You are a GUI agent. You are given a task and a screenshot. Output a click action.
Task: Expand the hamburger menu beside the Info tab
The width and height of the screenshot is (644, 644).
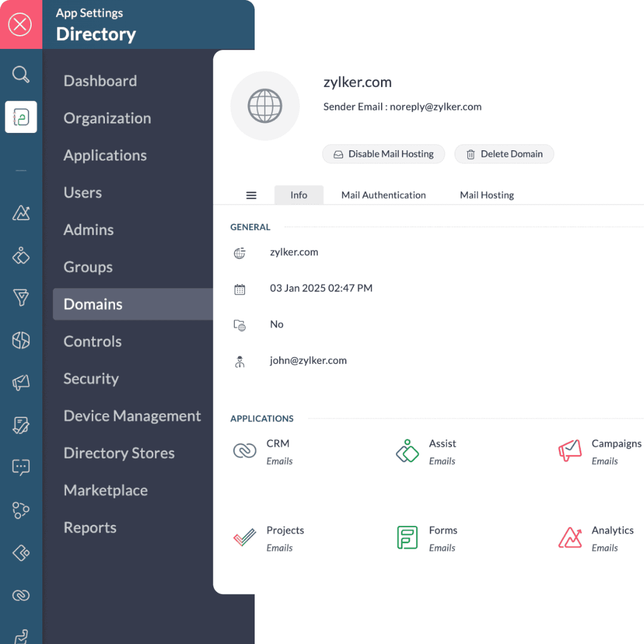[x=252, y=195]
